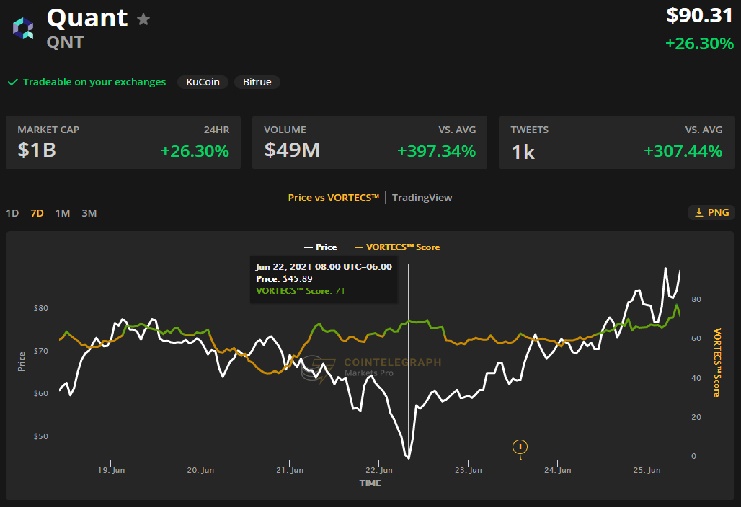Click the green Tradeable checkmark icon

point(12,82)
